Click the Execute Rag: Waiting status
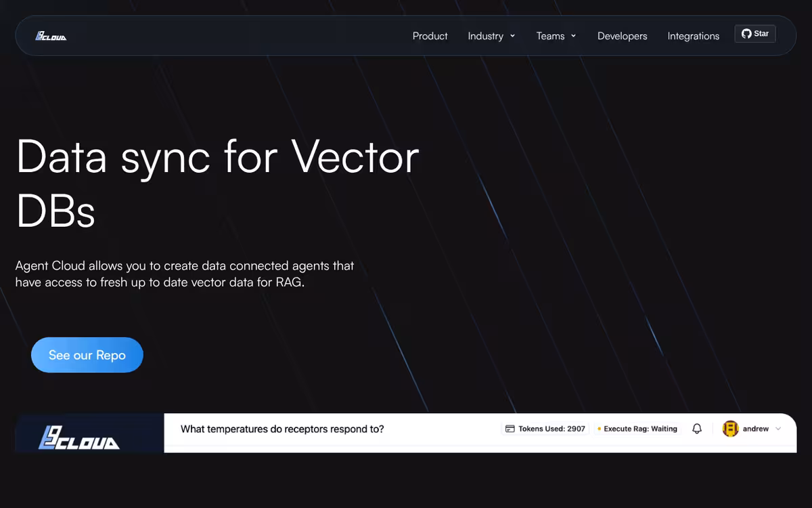812x508 pixels. tap(637, 429)
